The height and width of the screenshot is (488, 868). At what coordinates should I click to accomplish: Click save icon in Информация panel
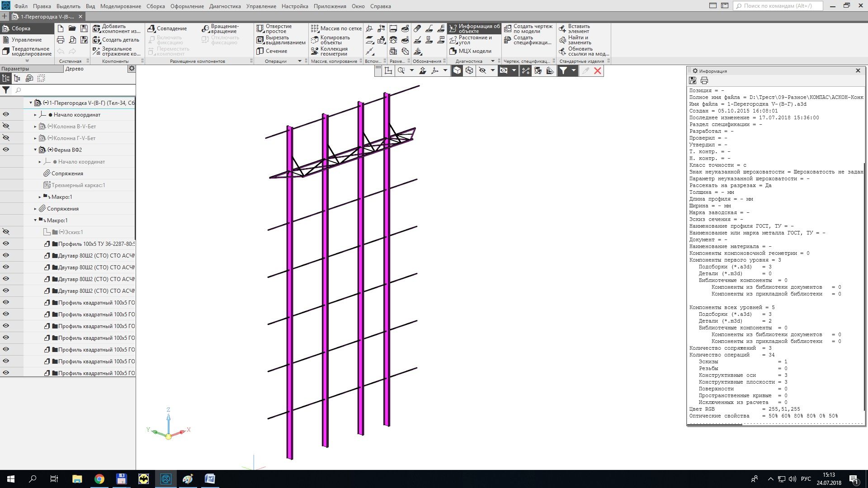tap(693, 80)
